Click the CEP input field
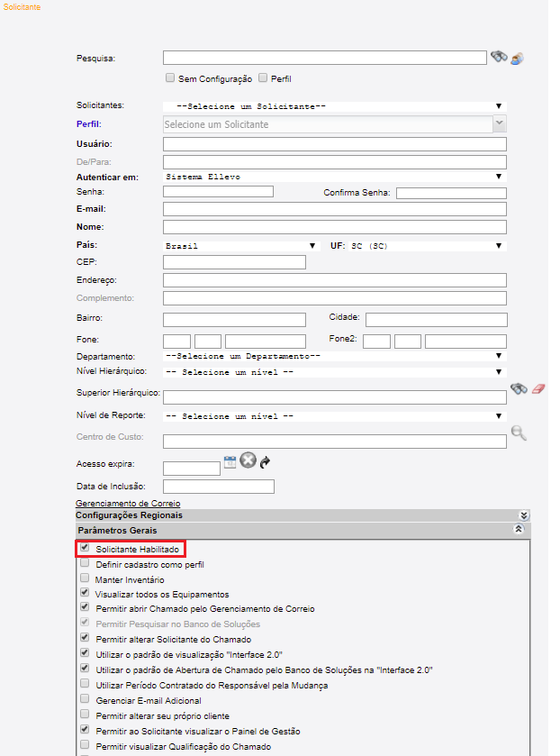The height and width of the screenshot is (756, 560). [x=234, y=262]
